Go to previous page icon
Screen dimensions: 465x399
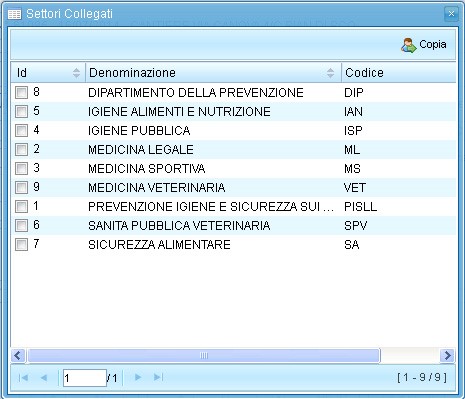click(x=44, y=378)
